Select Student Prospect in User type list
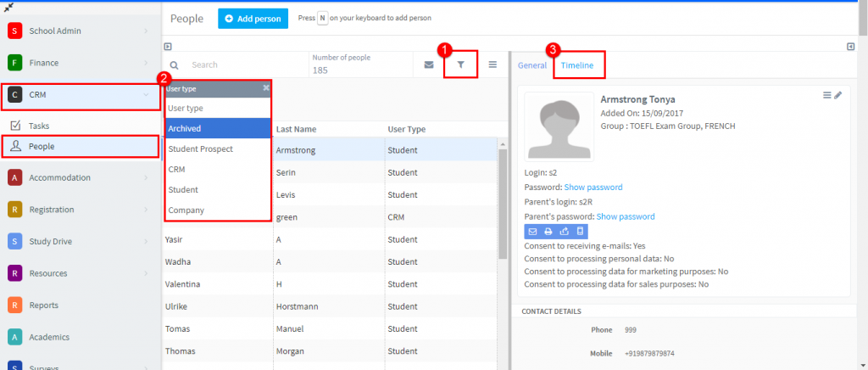Image resolution: width=868 pixels, height=370 pixels. pyautogui.click(x=201, y=149)
